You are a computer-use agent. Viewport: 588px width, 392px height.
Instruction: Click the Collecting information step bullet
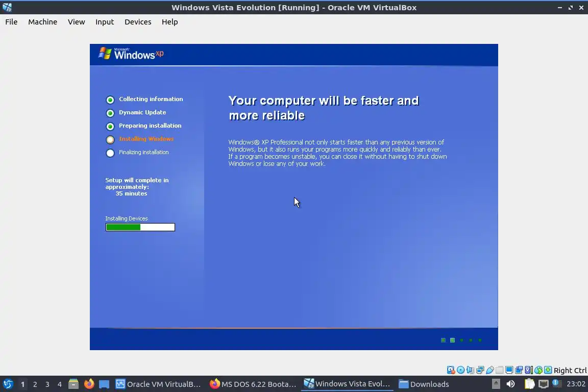(x=110, y=100)
